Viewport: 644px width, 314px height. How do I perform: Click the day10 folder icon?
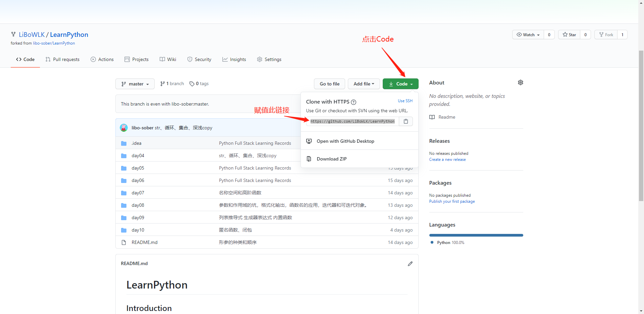[124, 230]
